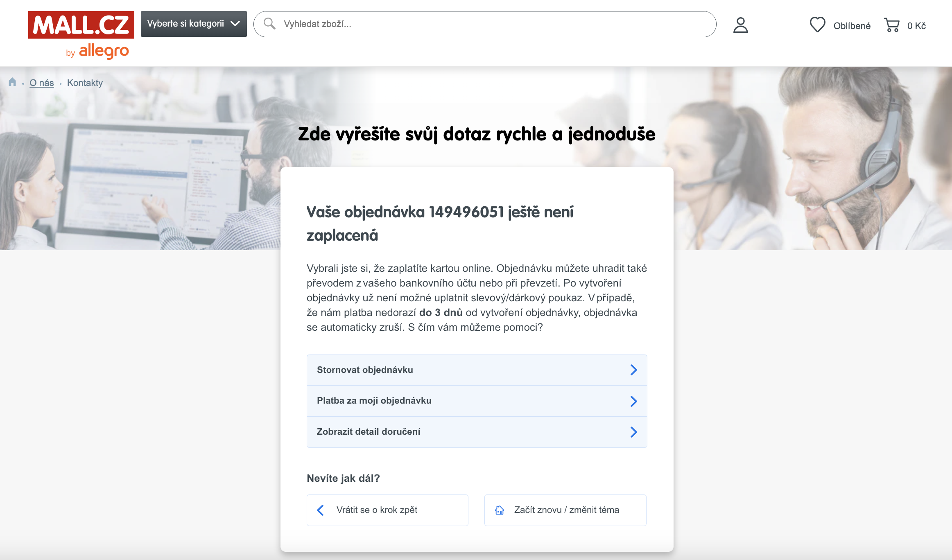Select Platba za moji objednávku option

[x=374, y=401]
